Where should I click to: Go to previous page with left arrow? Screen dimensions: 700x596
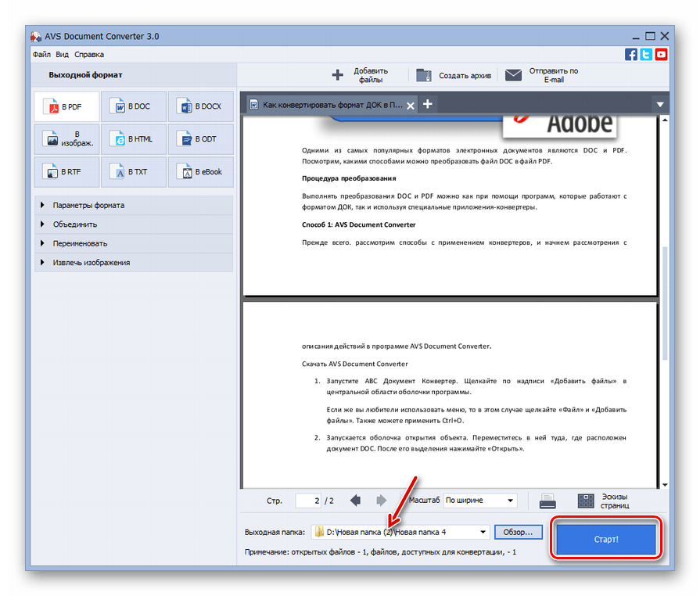355,501
